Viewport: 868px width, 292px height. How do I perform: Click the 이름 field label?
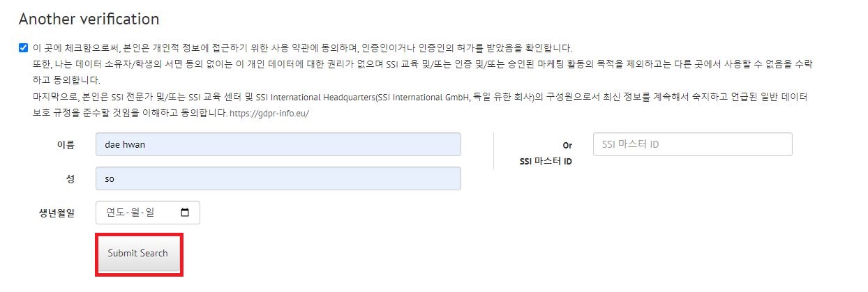point(65,145)
